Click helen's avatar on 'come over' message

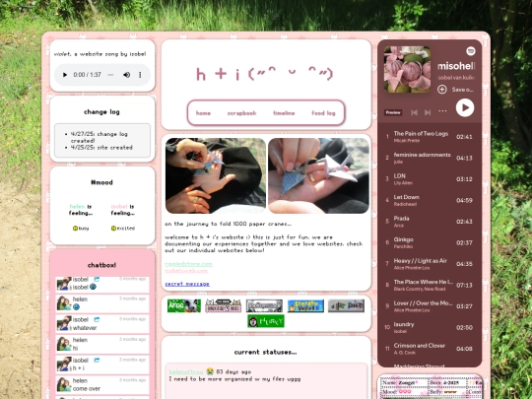point(64,385)
